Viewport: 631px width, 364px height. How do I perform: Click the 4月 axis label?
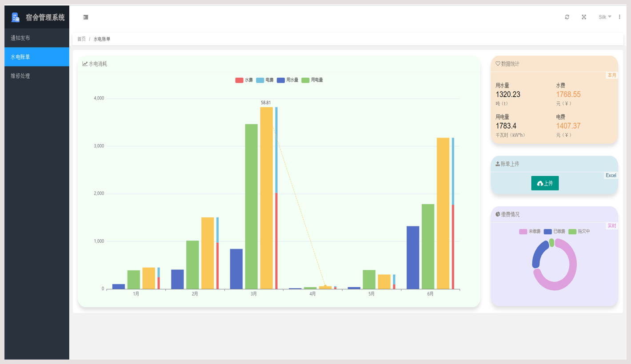pos(313,294)
